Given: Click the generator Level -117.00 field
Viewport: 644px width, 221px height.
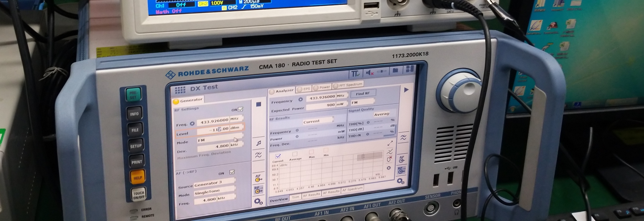Looking at the screenshot, I should (213, 130).
